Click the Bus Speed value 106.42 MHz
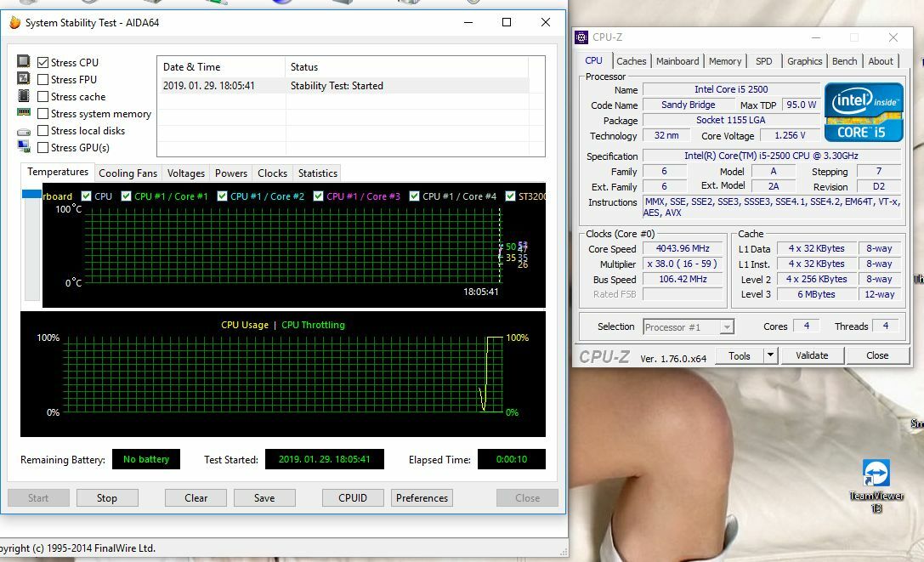 [x=683, y=280]
